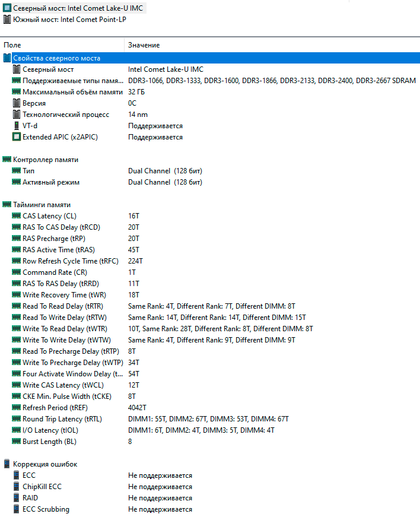Viewport: 420px width, 517px height.
Task: Select the Свойства северного моста group row
Action: pyautogui.click(x=211, y=58)
